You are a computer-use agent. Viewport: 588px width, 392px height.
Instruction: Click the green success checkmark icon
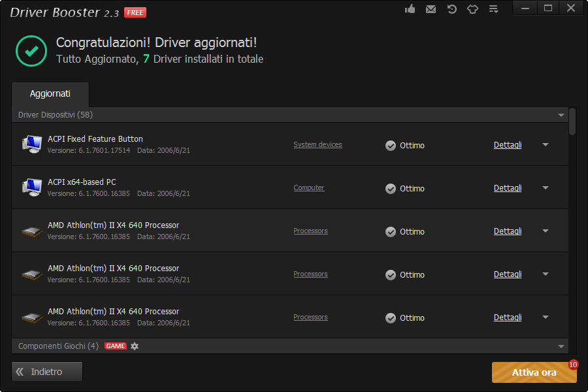click(31, 51)
